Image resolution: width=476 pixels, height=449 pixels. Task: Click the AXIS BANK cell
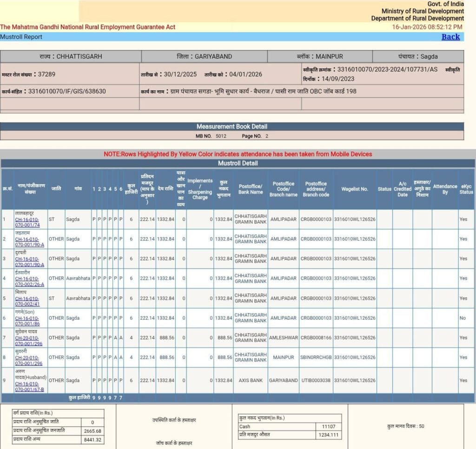pos(251,381)
